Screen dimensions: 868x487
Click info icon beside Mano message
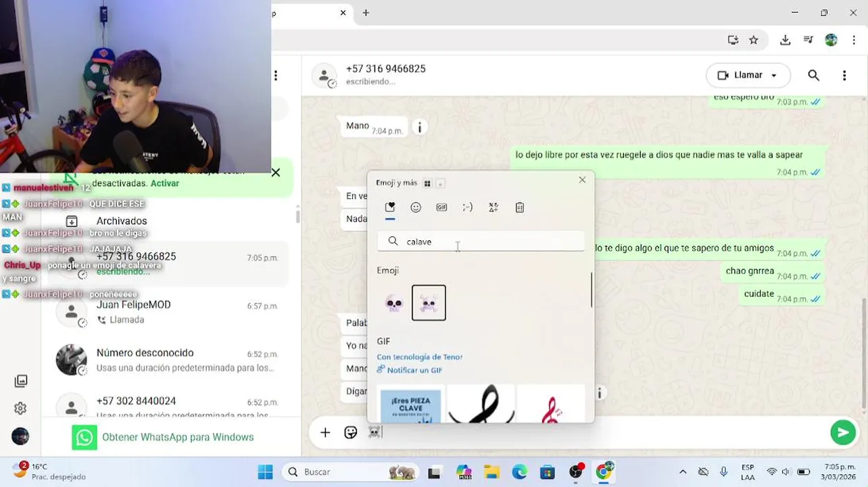click(x=420, y=127)
